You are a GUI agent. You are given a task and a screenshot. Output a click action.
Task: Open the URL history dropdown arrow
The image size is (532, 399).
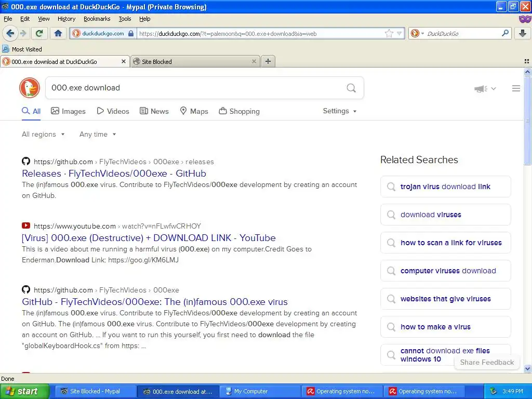pyautogui.click(x=400, y=33)
